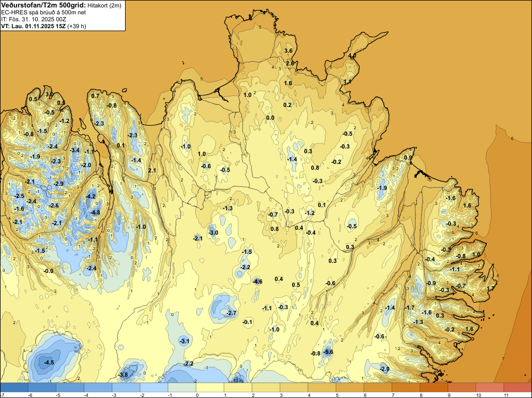Click the '-4.2' temperature label
Viewport: 532px width, 398px height.
(91, 196)
